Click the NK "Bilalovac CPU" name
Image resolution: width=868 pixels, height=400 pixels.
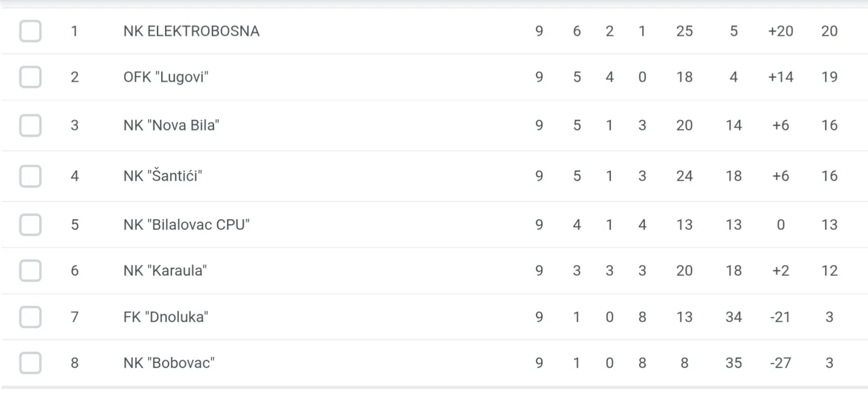[187, 225]
